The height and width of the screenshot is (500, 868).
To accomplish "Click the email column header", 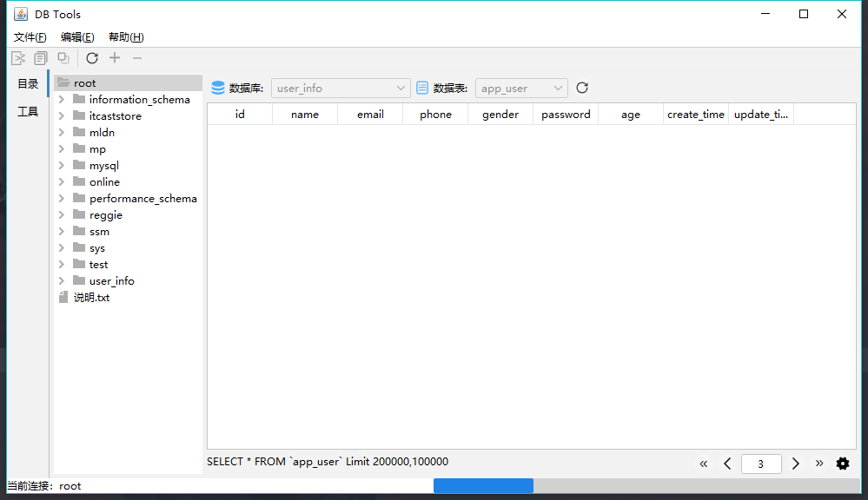I will tap(370, 114).
